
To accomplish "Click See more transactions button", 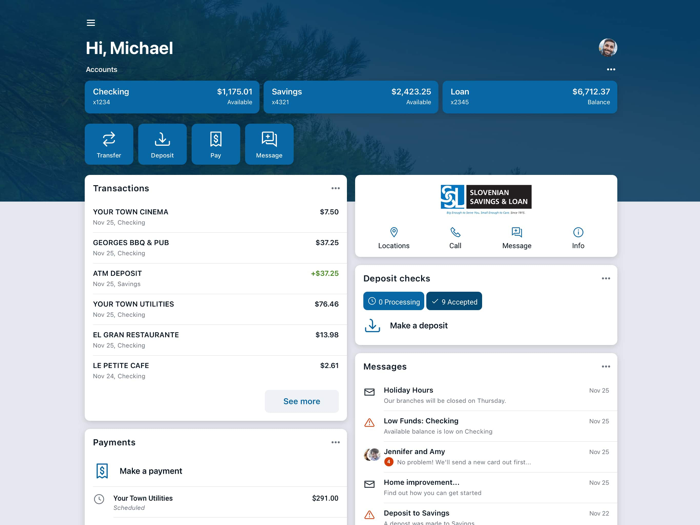I will 302,401.
